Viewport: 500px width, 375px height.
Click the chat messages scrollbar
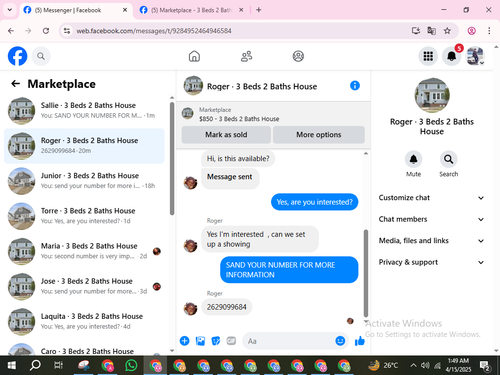coord(366,273)
